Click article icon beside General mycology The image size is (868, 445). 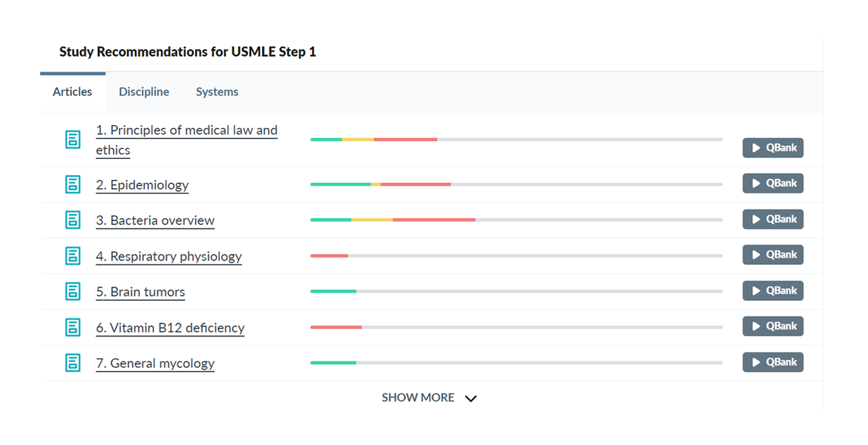click(x=72, y=363)
